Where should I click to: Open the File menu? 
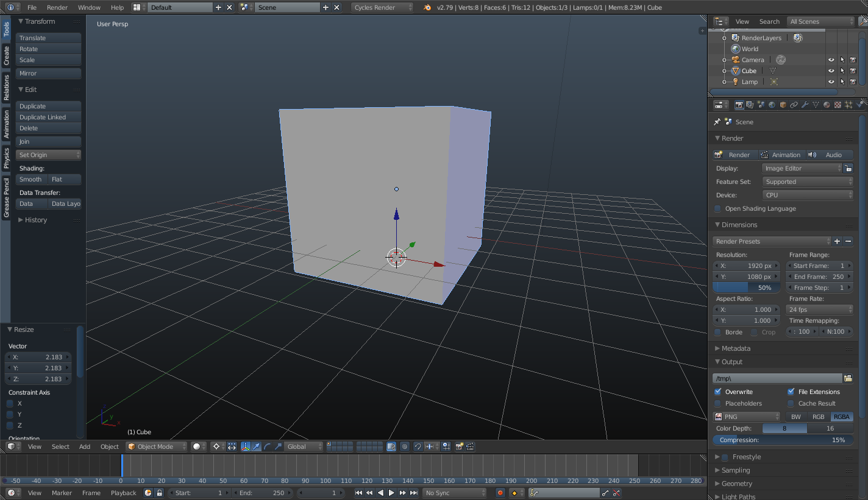pos(32,7)
